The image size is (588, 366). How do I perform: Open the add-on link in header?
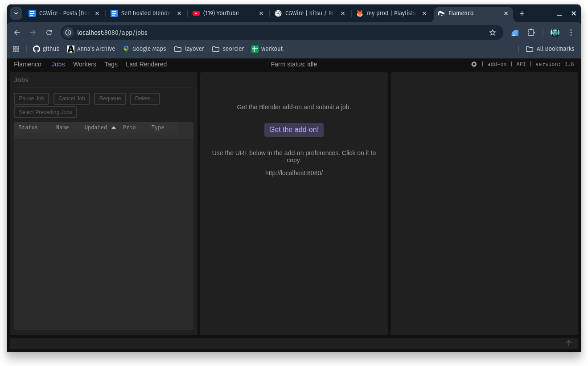click(x=497, y=64)
